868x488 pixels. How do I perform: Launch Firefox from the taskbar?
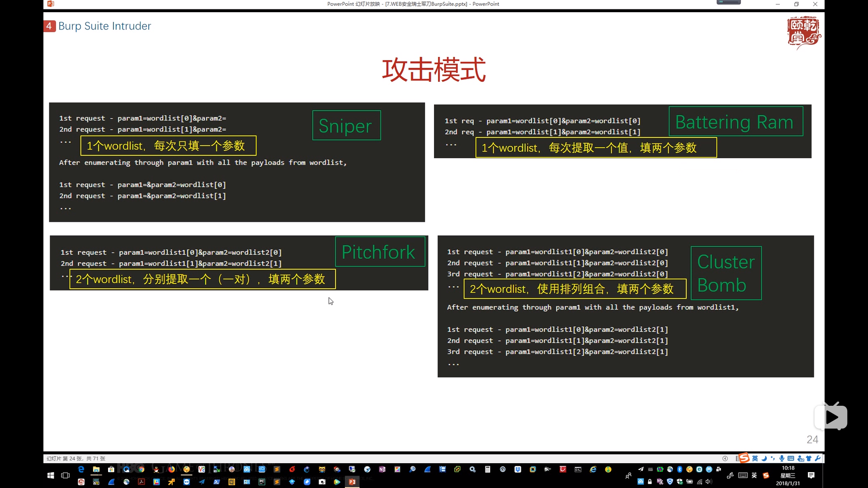coord(171,469)
